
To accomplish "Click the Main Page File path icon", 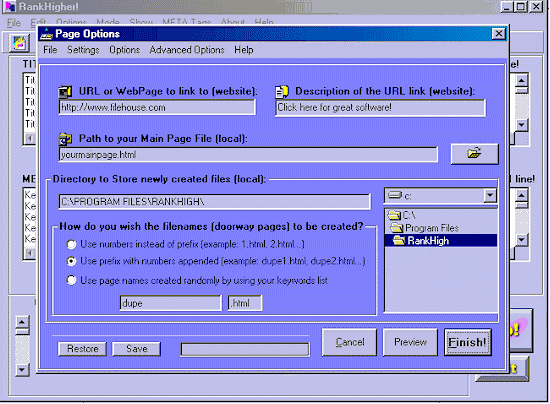I will [65, 139].
